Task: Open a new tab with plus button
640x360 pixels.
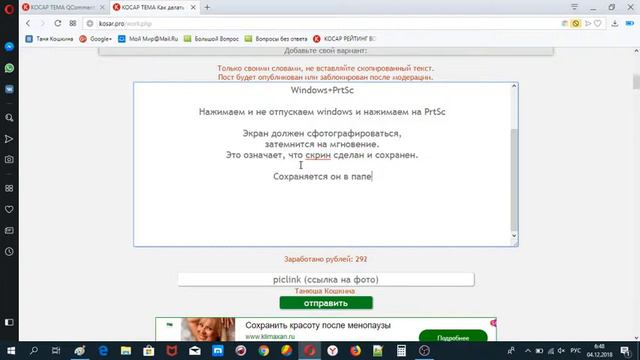Action: [207, 7]
